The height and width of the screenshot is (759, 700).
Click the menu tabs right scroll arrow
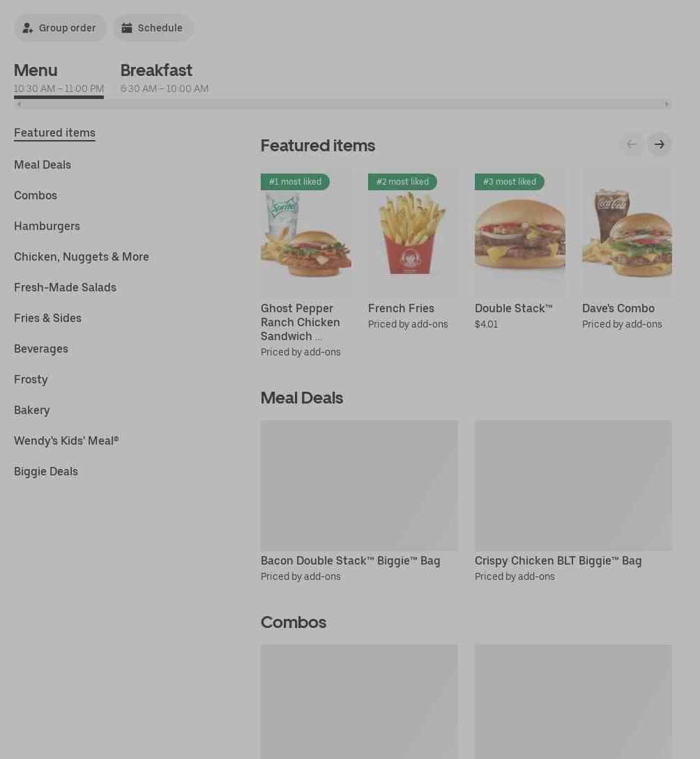click(667, 104)
